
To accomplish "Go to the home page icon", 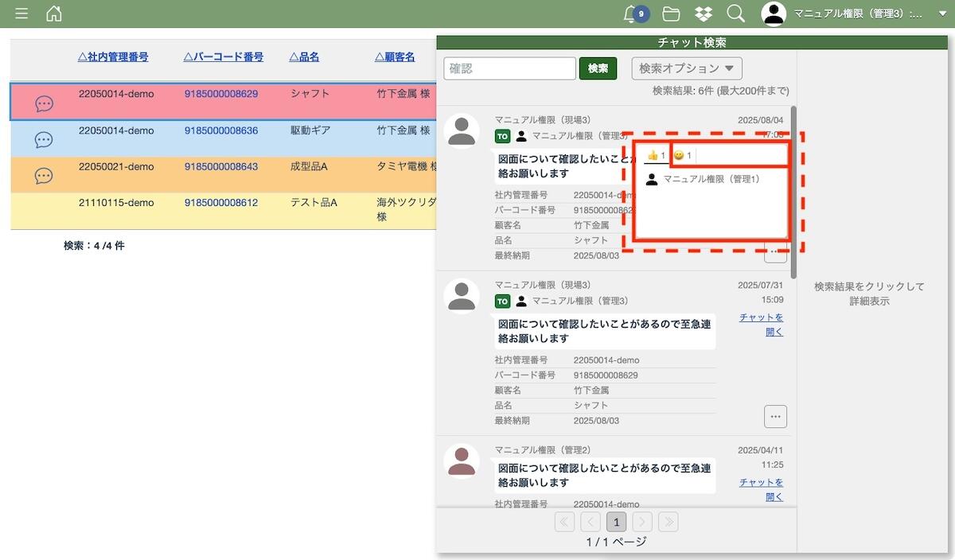I will pos(53,14).
